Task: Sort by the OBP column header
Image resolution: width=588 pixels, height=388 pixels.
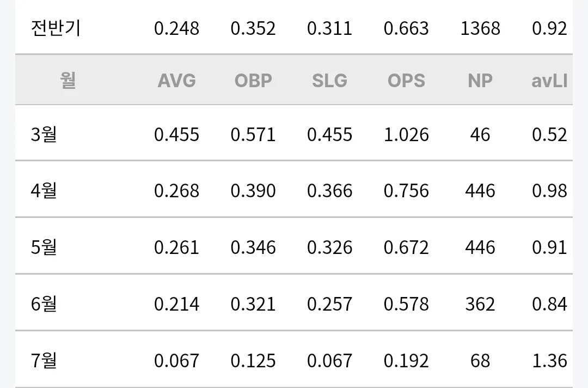Action: coord(253,81)
